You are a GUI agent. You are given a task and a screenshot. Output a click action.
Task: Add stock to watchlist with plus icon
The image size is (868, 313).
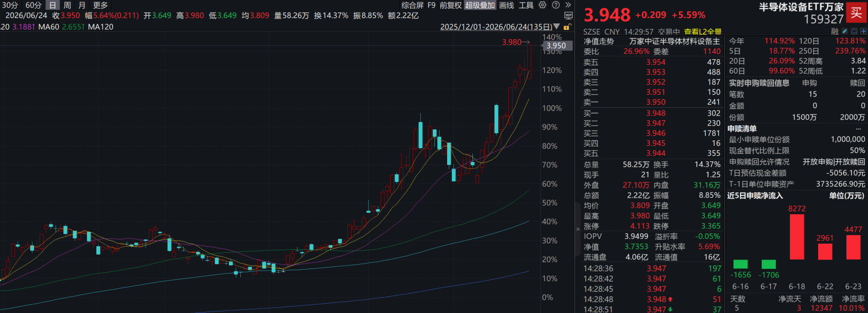tap(863, 31)
